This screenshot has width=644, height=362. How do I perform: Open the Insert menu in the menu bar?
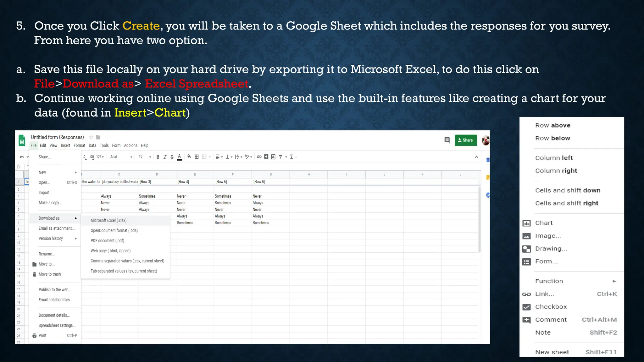coord(65,145)
